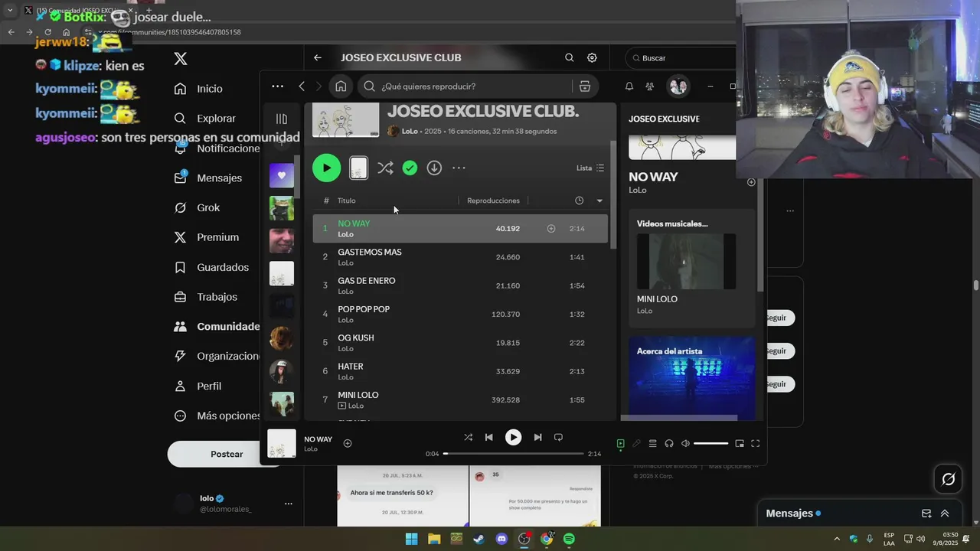Open Spotify Browse icon in search bar
This screenshot has height=551, width=980.
[585, 86]
